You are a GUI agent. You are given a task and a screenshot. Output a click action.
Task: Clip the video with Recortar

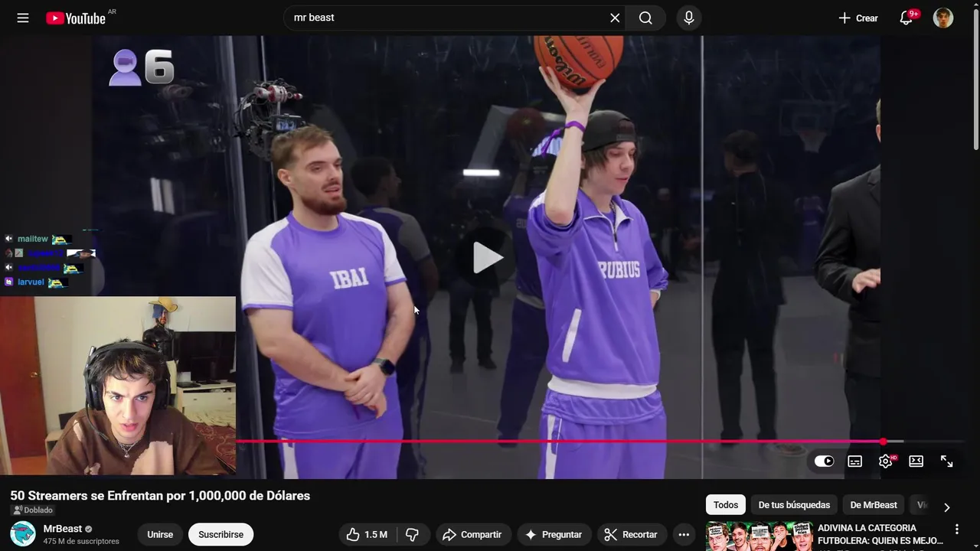tap(632, 534)
